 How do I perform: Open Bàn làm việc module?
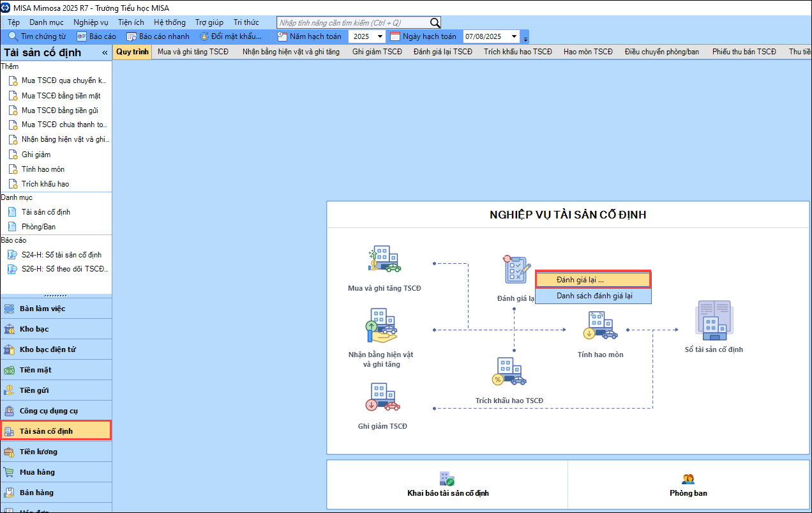tap(56, 309)
